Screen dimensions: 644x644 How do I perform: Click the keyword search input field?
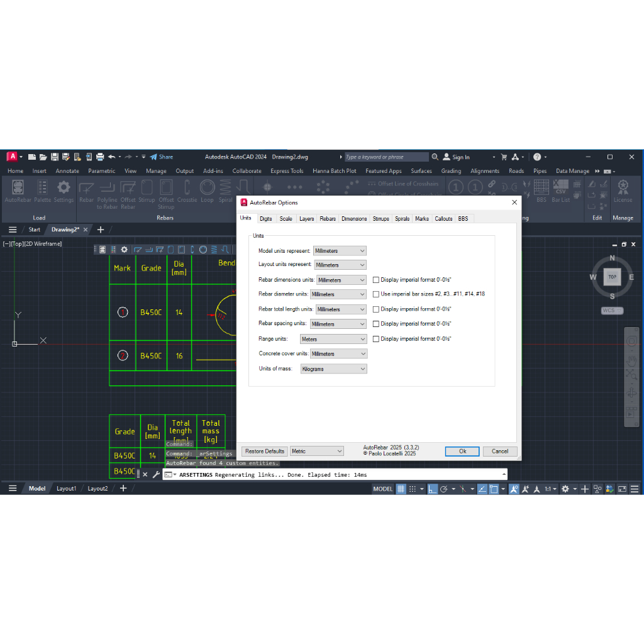(x=386, y=157)
